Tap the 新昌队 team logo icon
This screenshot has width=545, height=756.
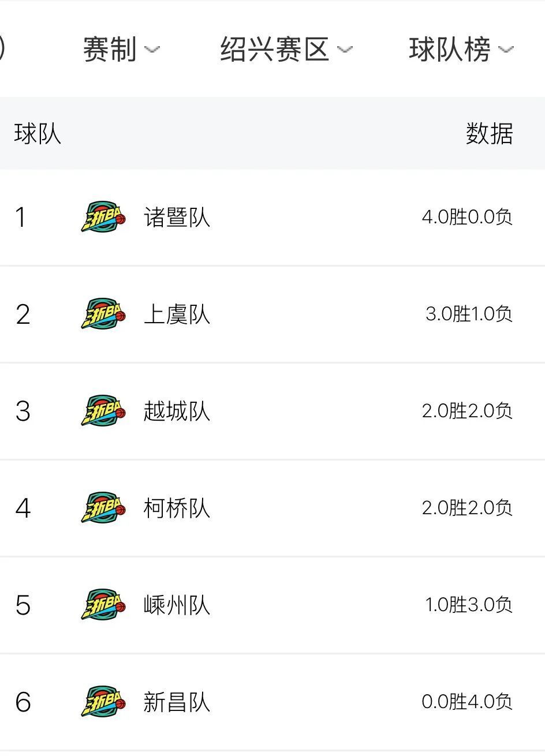pyautogui.click(x=103, y=702)
